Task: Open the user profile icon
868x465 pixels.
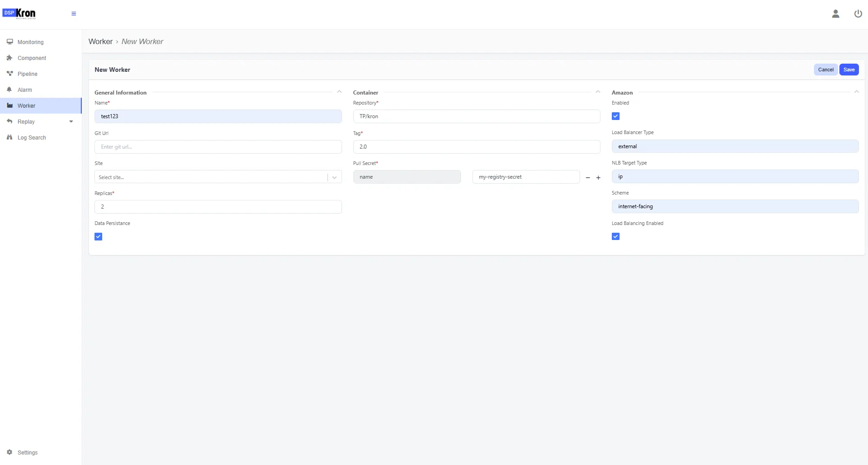Action: tap(835, 14)
